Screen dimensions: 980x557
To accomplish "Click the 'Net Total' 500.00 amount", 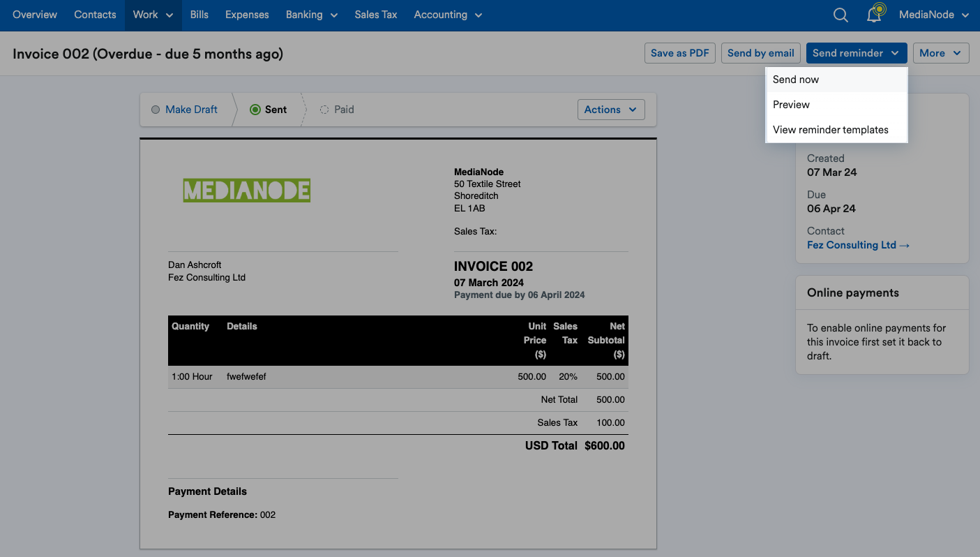I will click(x=611, y=400).
